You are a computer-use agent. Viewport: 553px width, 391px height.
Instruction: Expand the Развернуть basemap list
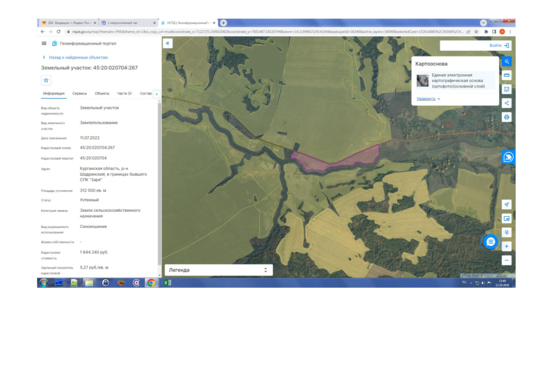pos(428,99)
